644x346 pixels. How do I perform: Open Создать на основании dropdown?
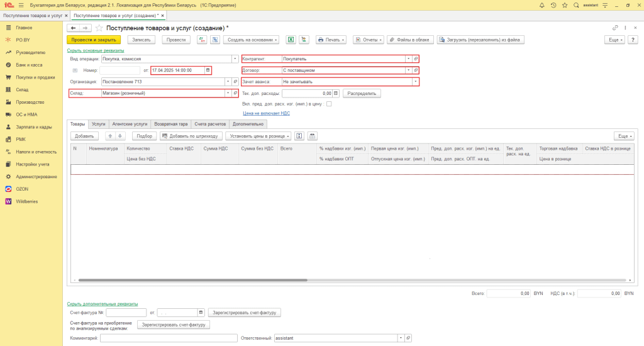(253, 40)
